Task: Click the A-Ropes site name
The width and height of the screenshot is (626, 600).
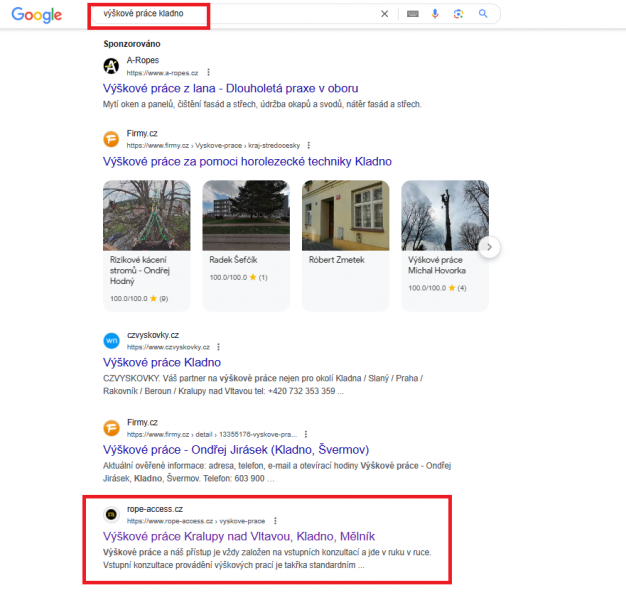Action: pyautogui.click(x=143, y=60)
